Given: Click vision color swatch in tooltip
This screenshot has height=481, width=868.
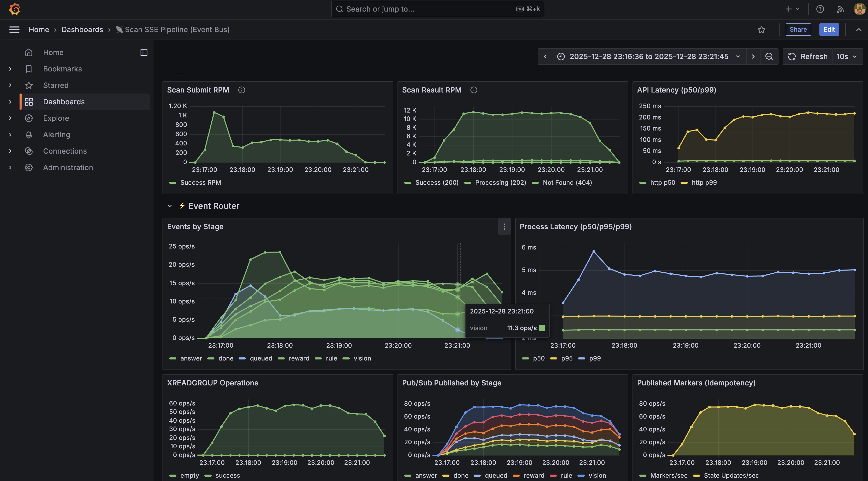Looking at the screenshot, I should coord(542,328).
